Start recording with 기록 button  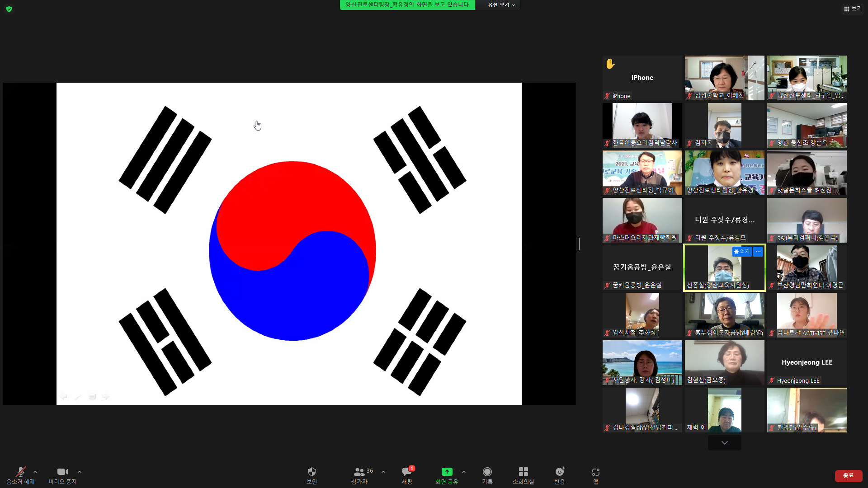(487, 475)
